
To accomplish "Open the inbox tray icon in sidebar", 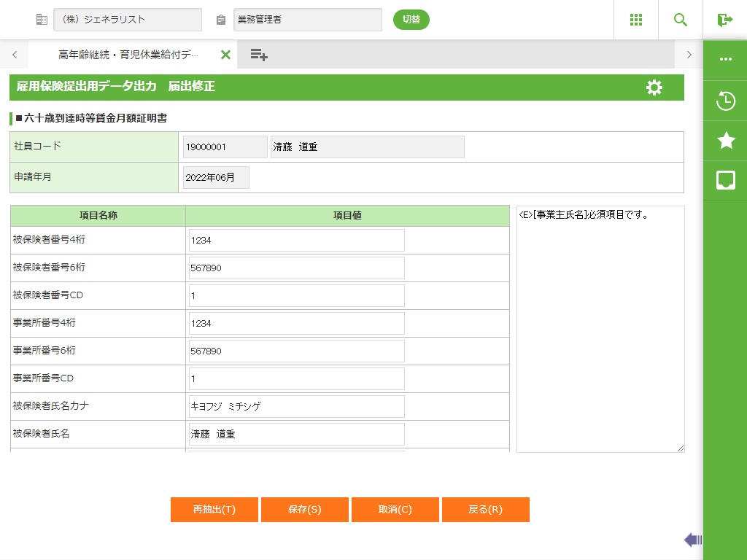I will [725, 180].
